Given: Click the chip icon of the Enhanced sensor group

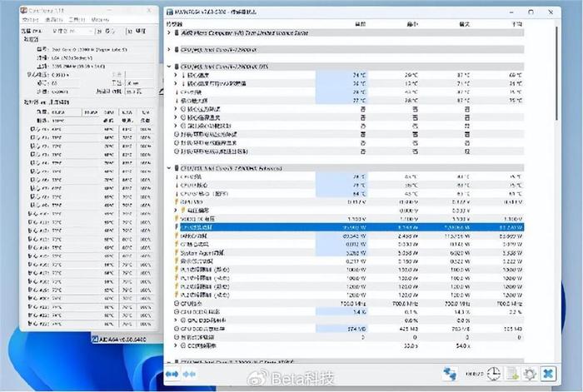Looking at the screenshot, I should 177,168.
